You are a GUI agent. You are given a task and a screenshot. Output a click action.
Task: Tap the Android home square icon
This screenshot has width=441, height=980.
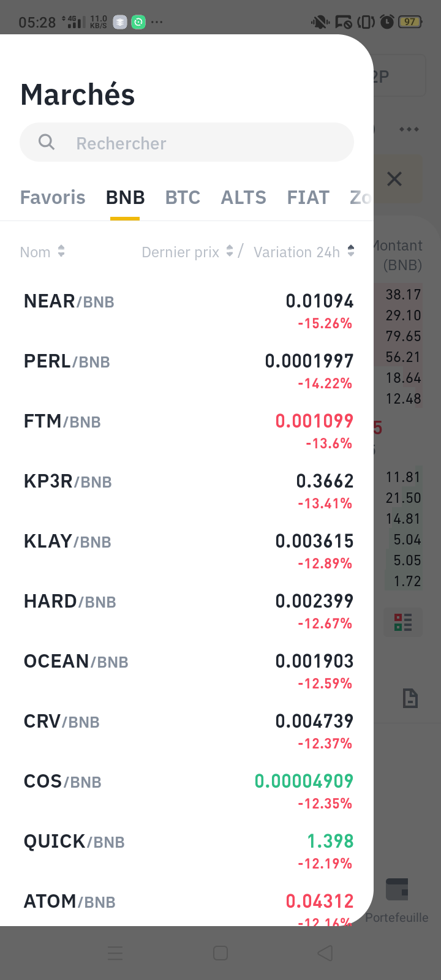point(221,953)
